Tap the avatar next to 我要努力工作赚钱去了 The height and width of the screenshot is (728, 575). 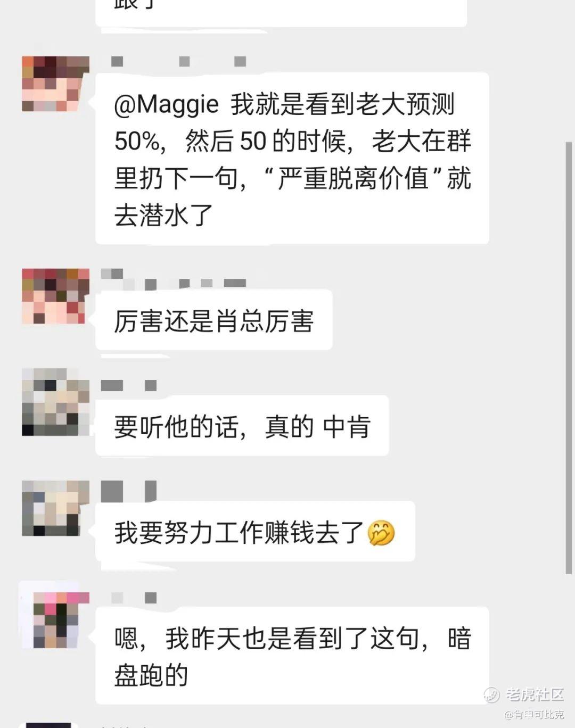tap(55, 508)
